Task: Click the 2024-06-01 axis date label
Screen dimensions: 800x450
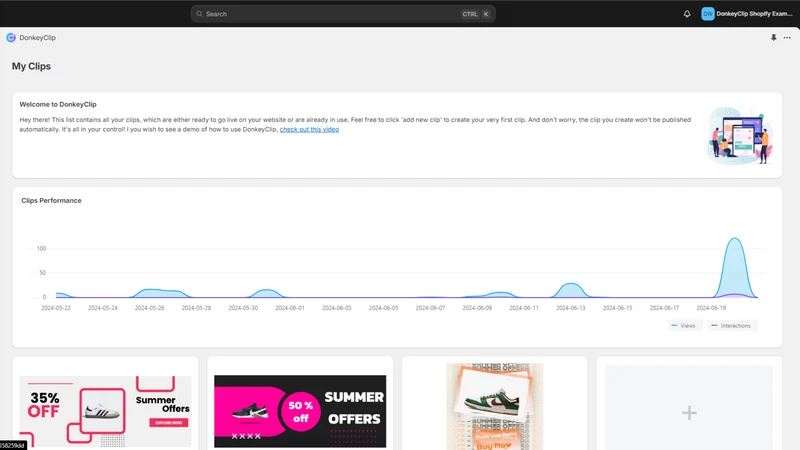Action: tap(290, 308)
